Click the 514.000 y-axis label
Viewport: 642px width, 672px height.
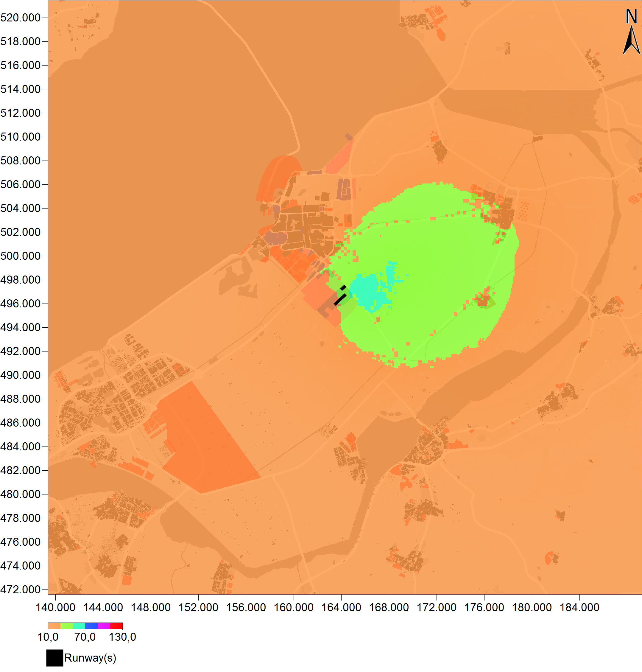(x=21, y=89)
